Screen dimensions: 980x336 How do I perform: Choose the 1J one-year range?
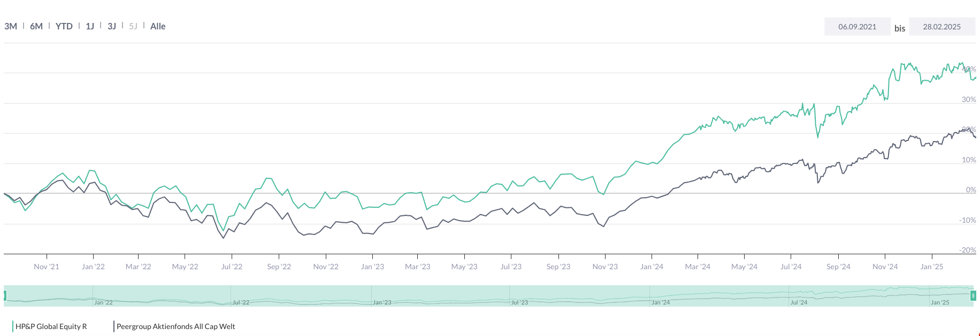click(90, 26)
